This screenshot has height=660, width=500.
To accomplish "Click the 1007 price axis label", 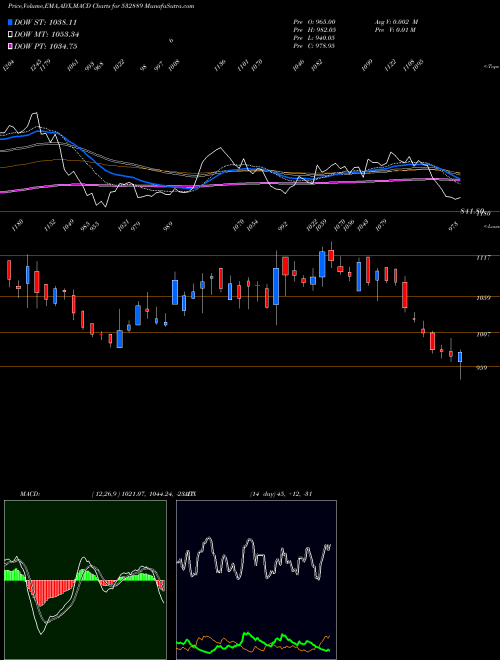I will [483, 334].
